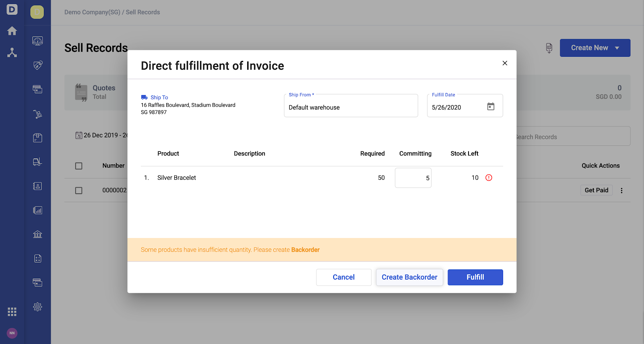
Task: Click the Stock Left column header
Action: click(x=464, y=153)
